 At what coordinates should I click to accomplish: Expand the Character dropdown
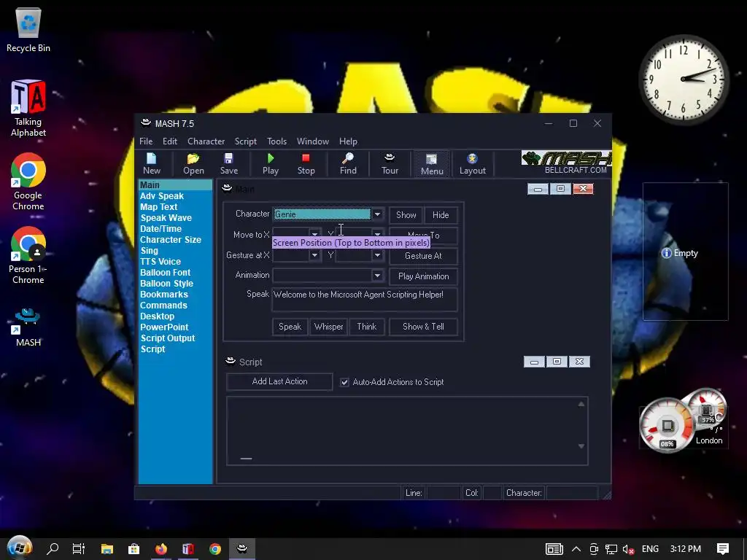(377, 214)
